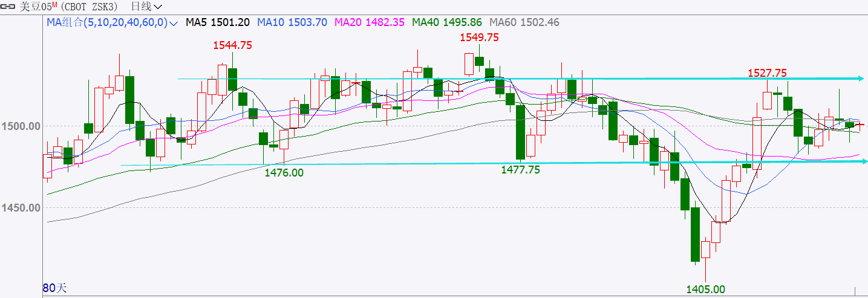This screenshot has width=868, height=298.
Task: Click the chain link icon beside 美豆05
Action: coord(9,7)
